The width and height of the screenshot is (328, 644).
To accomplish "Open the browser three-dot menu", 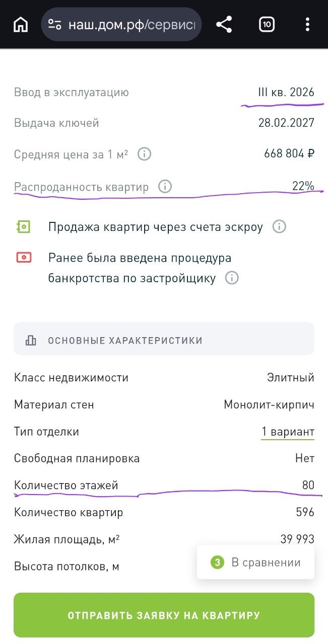I will click(x=307, y=24).
